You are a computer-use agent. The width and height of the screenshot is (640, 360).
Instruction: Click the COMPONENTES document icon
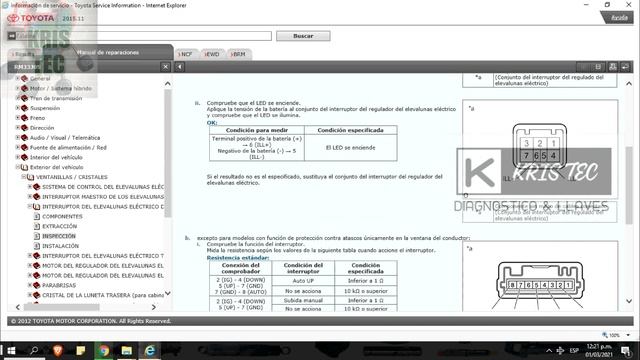point(37,216)
